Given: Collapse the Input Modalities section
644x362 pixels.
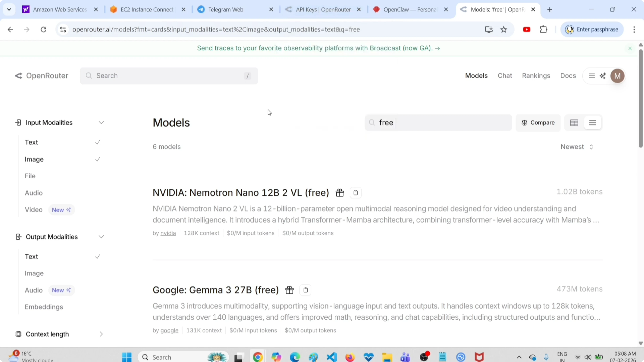Looking at the screenshot, I should click(x=101, y=122).
